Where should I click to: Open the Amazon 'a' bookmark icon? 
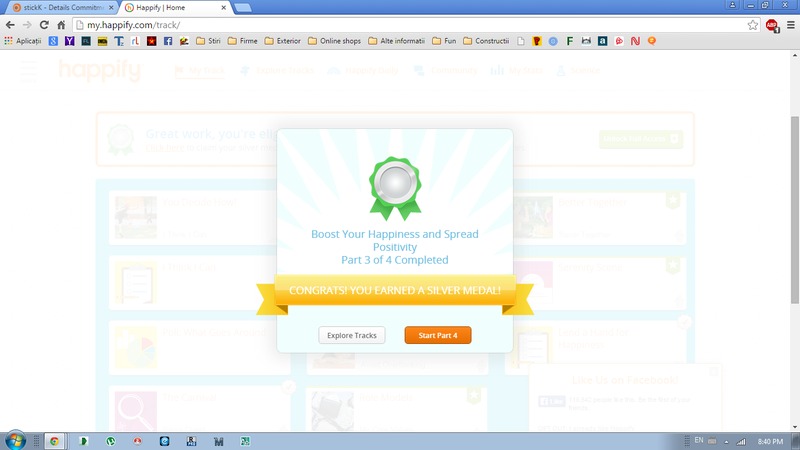pyautogui.click(x=603, y=41)
